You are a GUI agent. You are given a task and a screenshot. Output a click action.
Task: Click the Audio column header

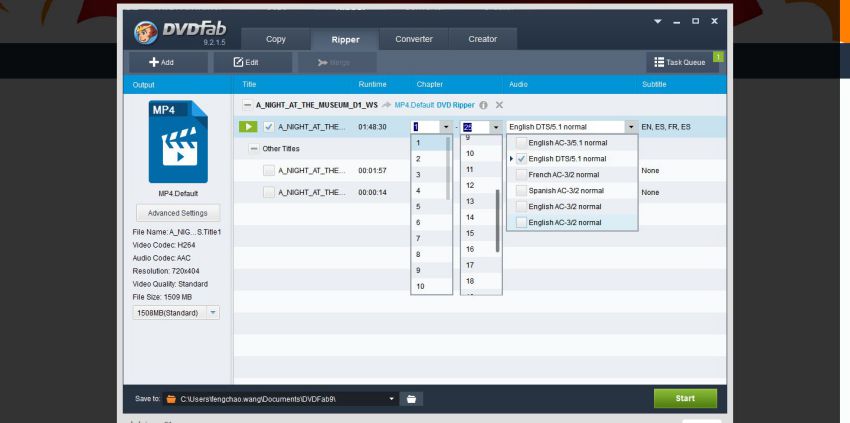[518, 85]
